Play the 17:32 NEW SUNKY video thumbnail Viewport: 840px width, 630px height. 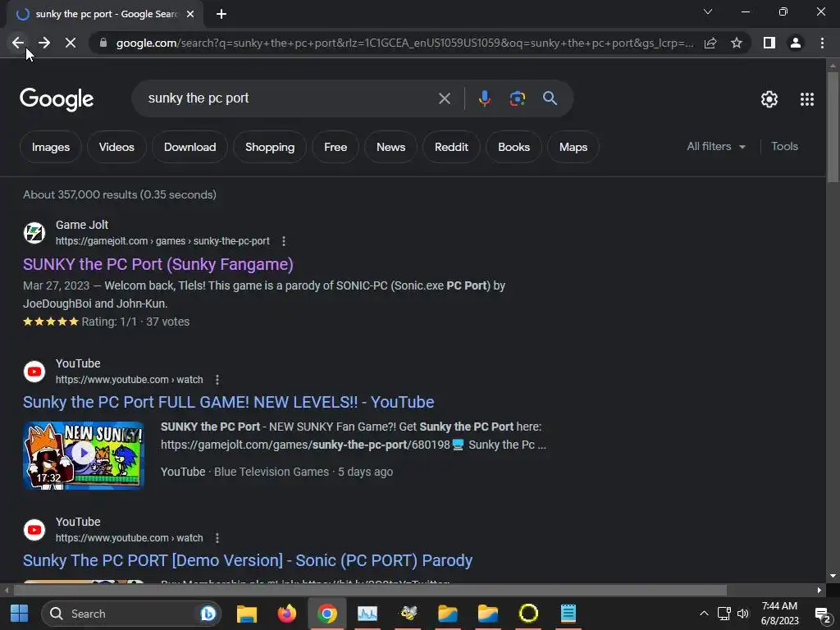tap(84, 454)
